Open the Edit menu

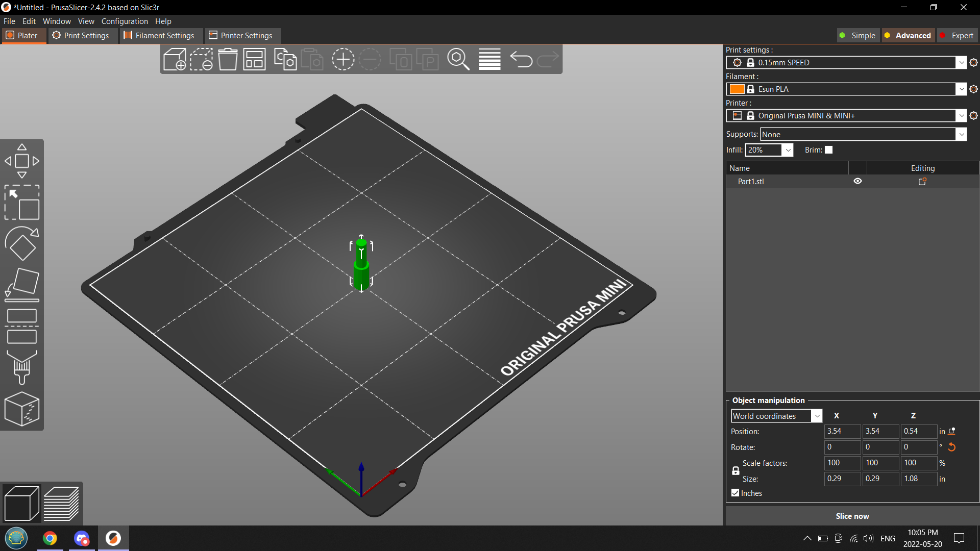click(29, 21)
